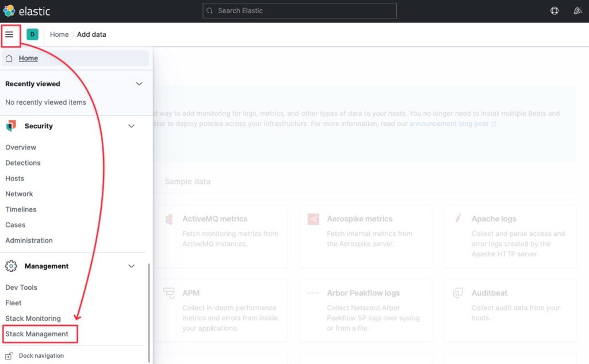This screenshot has width=589, height=364.
Task: Click the Security shield icon
Action: point(12,126)
